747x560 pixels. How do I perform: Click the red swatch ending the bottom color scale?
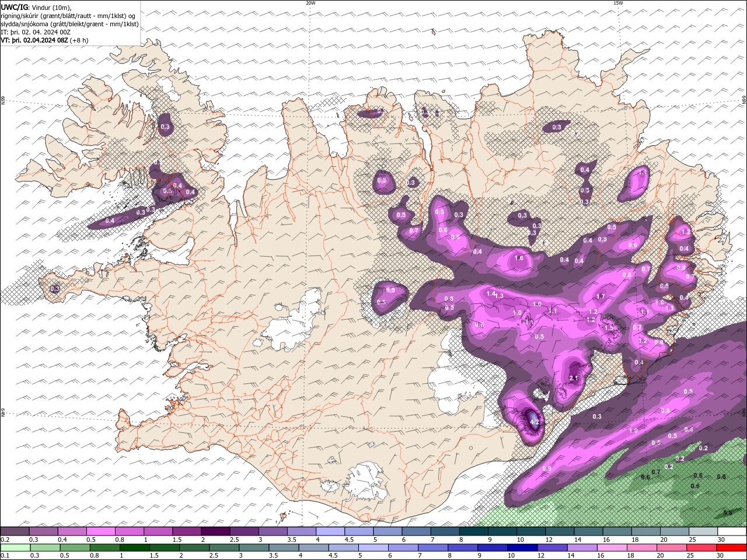click(x=731, y=548)
